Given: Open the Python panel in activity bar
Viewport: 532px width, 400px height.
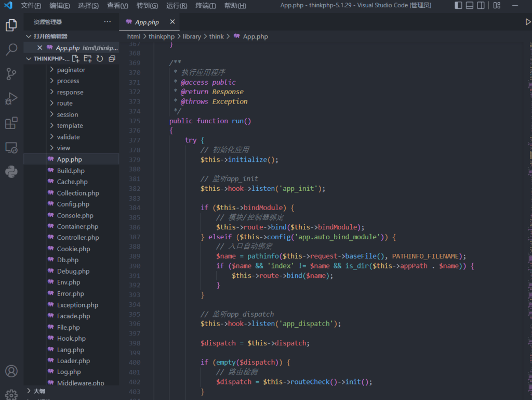Looking at the screenshot, I should pyautogui.click(x=11, y=172).
